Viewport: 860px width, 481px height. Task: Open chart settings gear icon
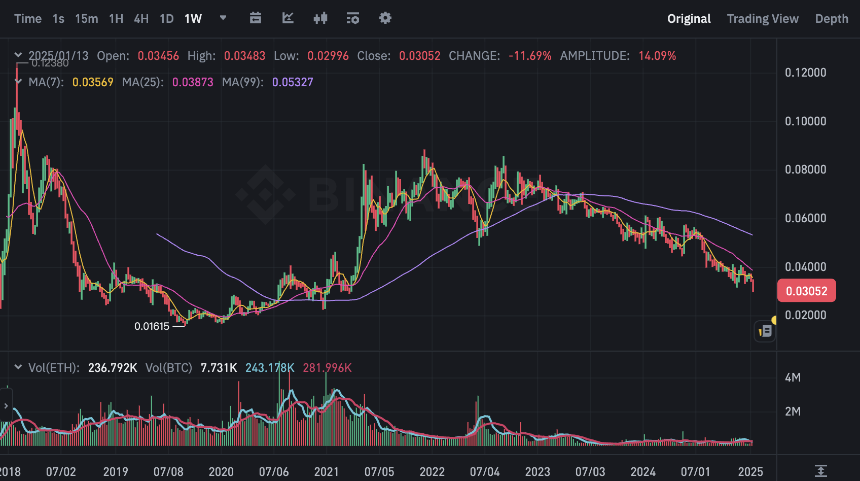[x=385, y=18]
